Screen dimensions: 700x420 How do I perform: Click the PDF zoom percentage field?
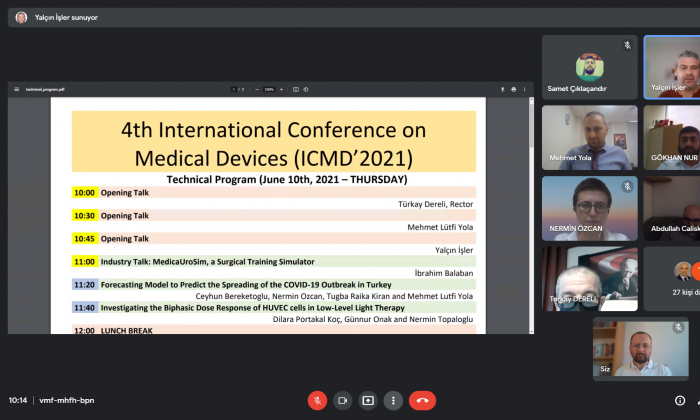[x=269, y=89]
